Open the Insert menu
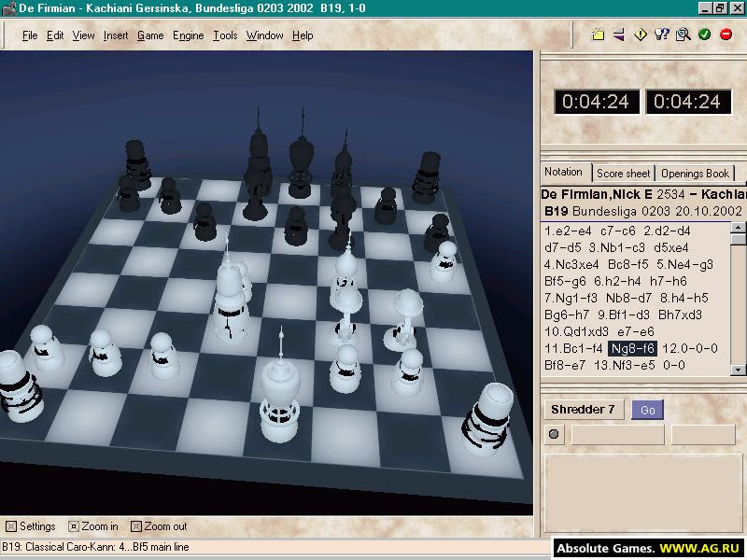Image resolution: width=747 pixels, height=560 pixels. pos(116,35)
